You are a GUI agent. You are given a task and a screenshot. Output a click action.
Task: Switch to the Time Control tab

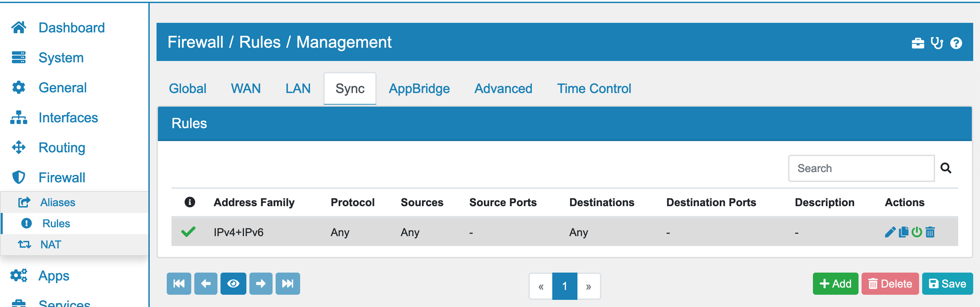tap(594, 89)
